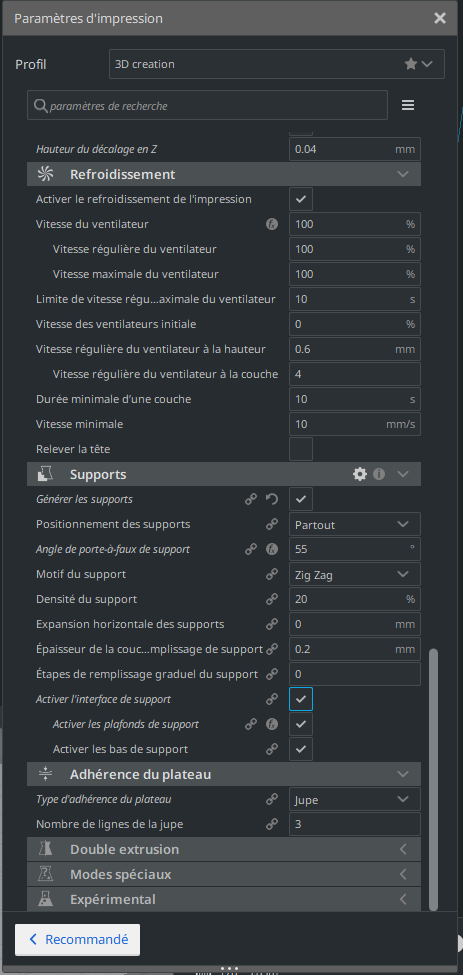
Task: Click the Refroidissement fan icon
Action: [x=45, y=175]
